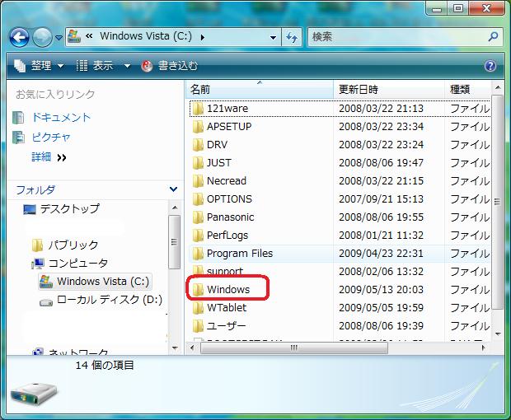
Task: Collapse the フォルダ folders pane chevron
Action: click(173, 189)
